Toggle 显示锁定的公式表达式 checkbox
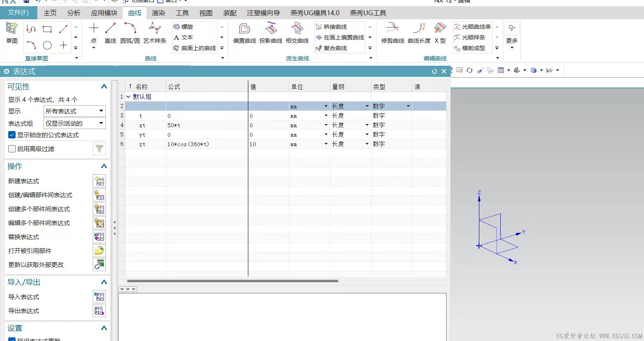The height and width of the screenshot is (341, 644). click(12, 135)
